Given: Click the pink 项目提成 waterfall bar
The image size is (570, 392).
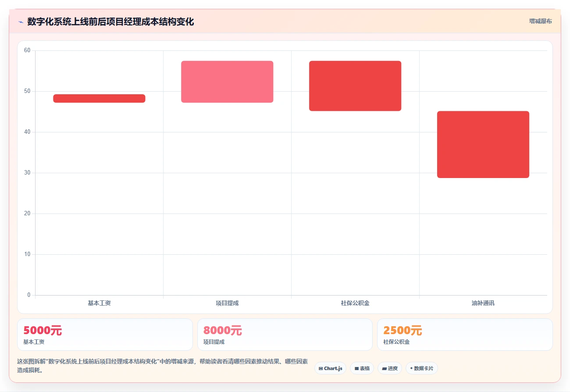Looking at the screenshot, I should [227, 82].
